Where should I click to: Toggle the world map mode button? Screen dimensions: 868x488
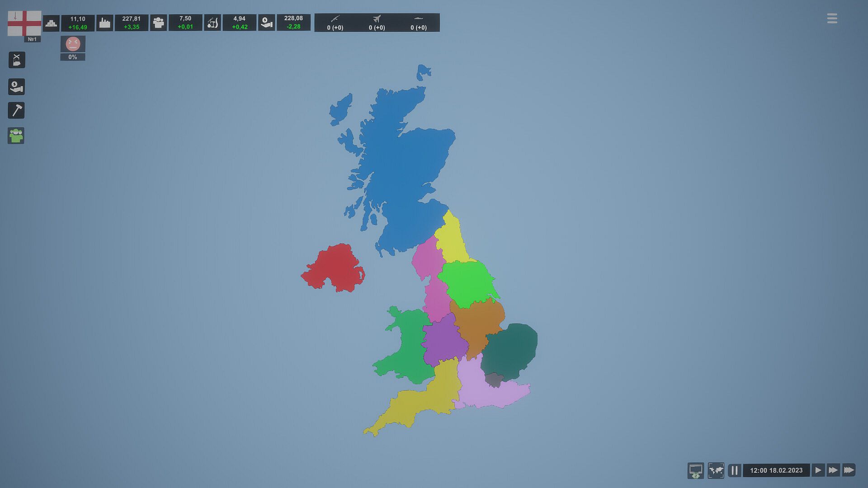pyautogui.click(x=716, y=470)
